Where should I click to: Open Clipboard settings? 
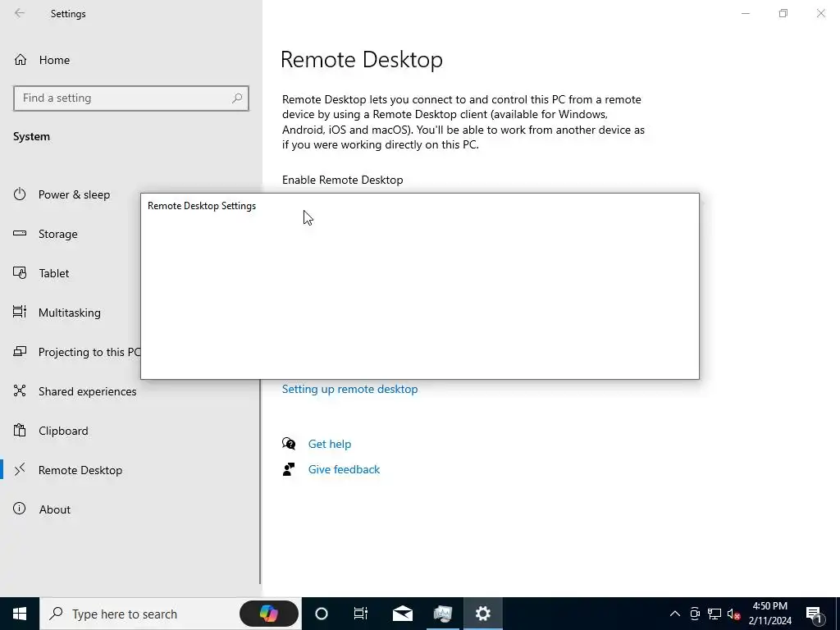(x=63, y=431)
